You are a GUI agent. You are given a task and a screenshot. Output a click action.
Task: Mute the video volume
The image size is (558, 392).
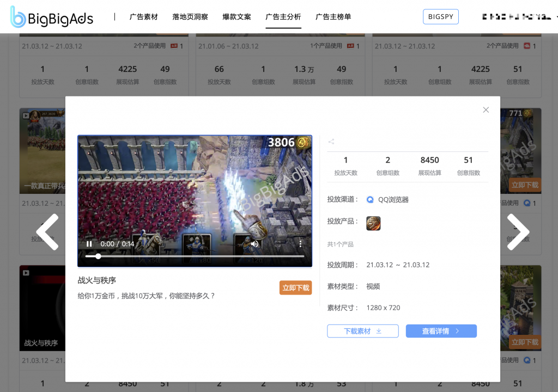click(255, 244)
